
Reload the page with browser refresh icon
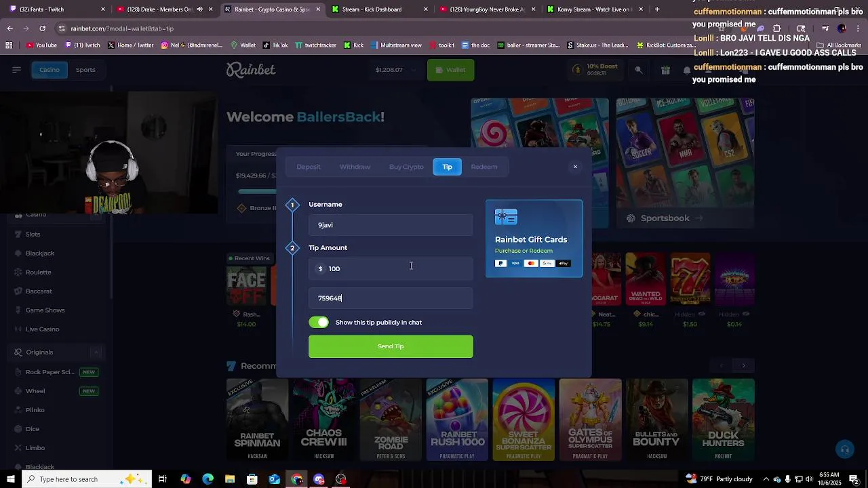click(42, 28)
